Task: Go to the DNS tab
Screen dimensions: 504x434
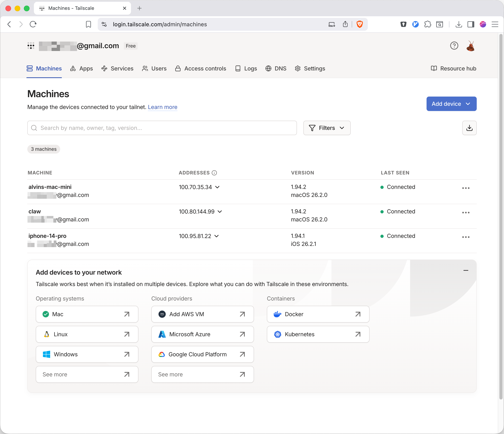Action: pos(276,69)
